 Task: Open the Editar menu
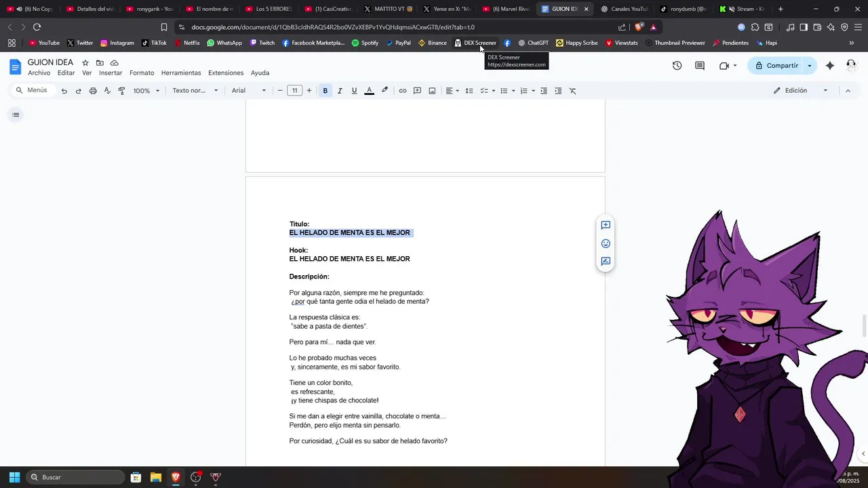click(66, 73)
